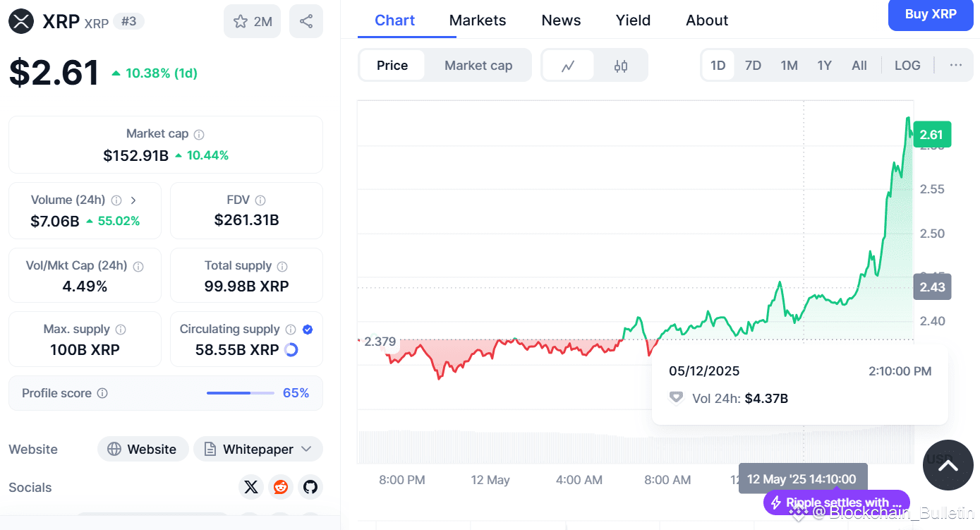Share the XRP page
This screenshot has height=530, width=980.
[x=306, y=21]
